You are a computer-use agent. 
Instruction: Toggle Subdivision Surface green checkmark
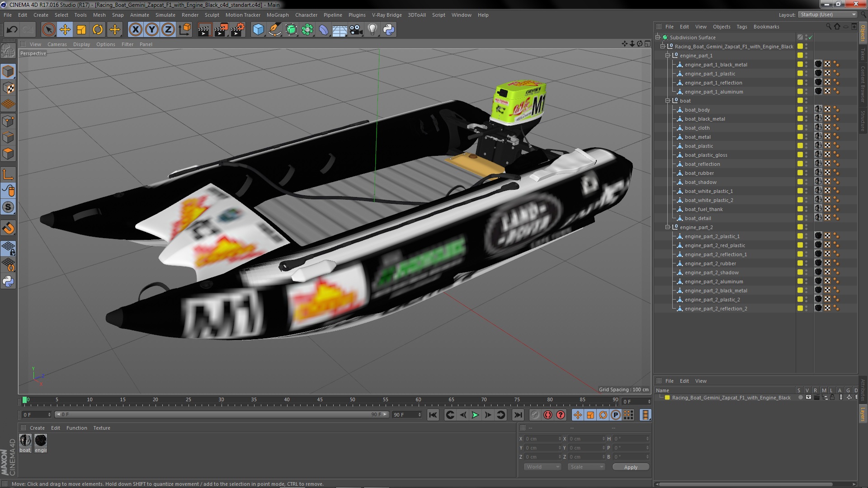tap(811, 38)
